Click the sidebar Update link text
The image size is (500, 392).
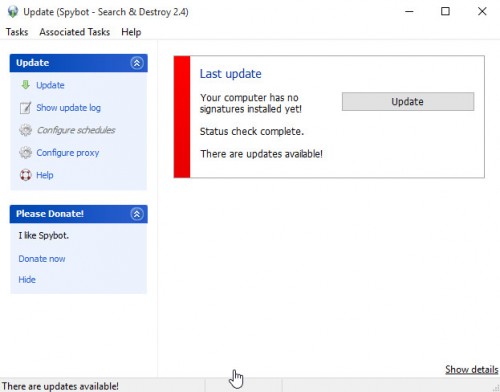[x=50, y=85]
